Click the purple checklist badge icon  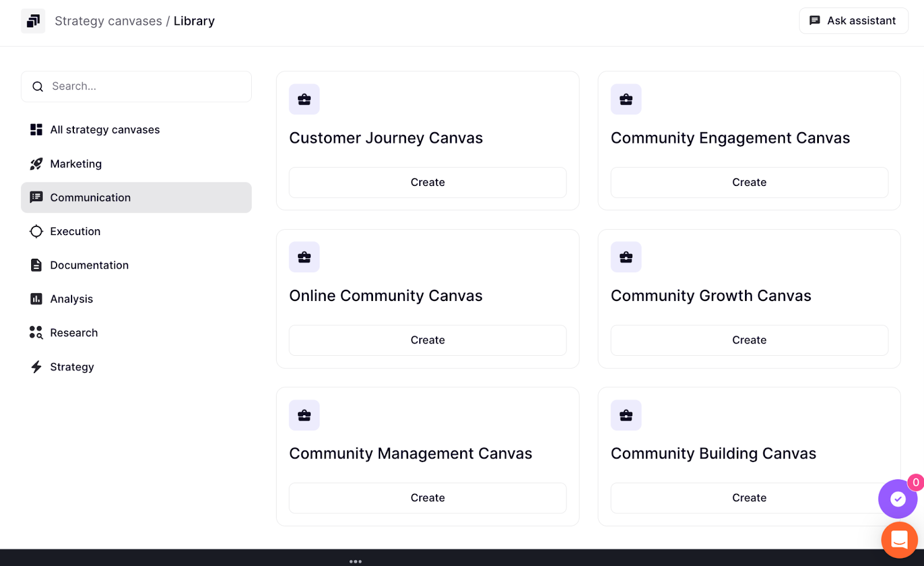tap(897, 499)
